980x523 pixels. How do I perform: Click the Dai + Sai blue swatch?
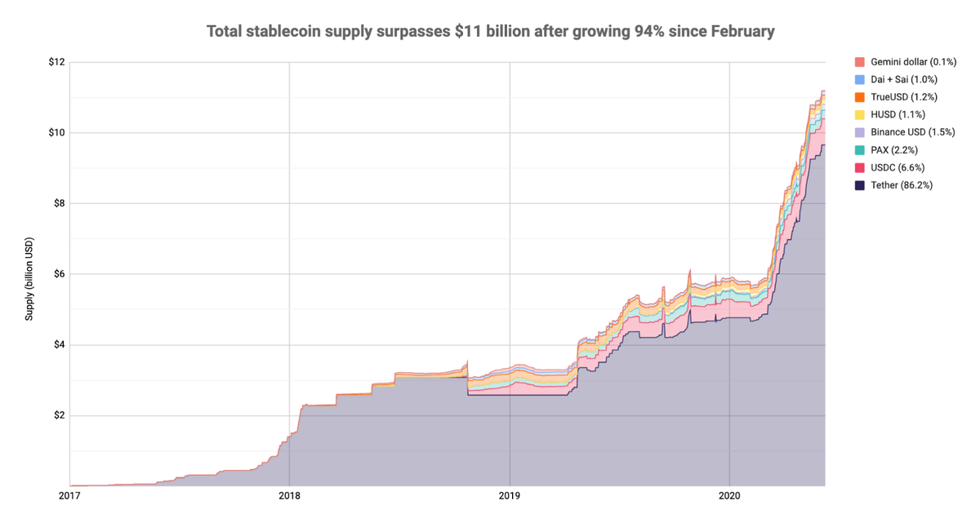point(860,80)
